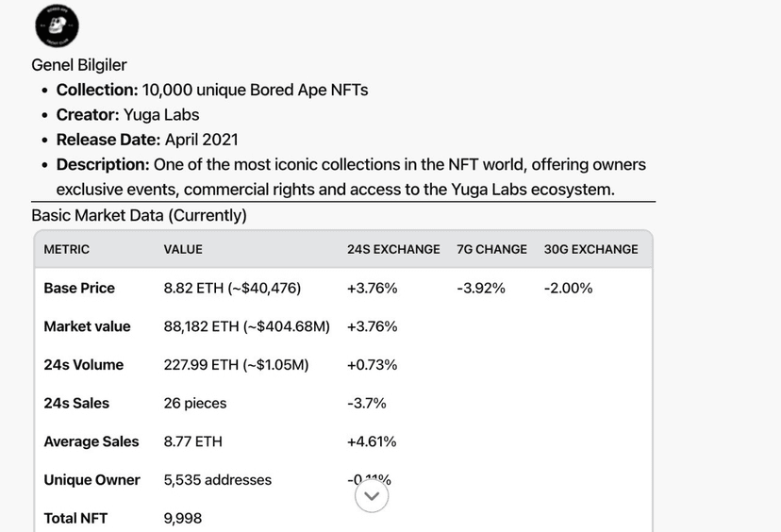Viewport: 781px width, 532px height.
Task: Click the VALUE column header
Action: pyautogui.click(x=183, y=250)
